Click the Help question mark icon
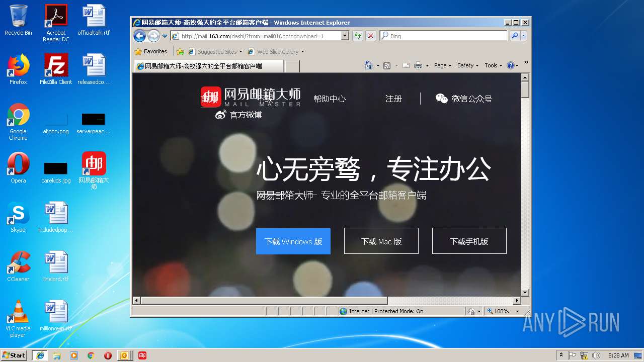 511,65
